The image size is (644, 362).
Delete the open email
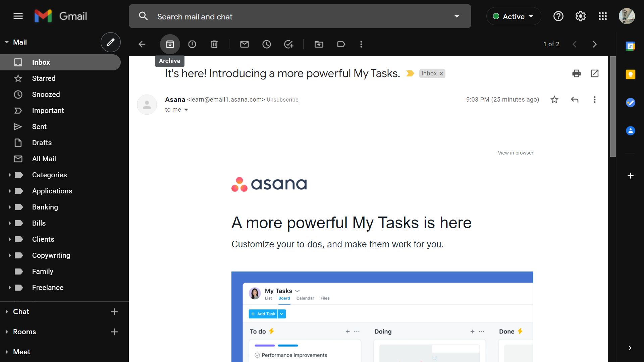214,44
